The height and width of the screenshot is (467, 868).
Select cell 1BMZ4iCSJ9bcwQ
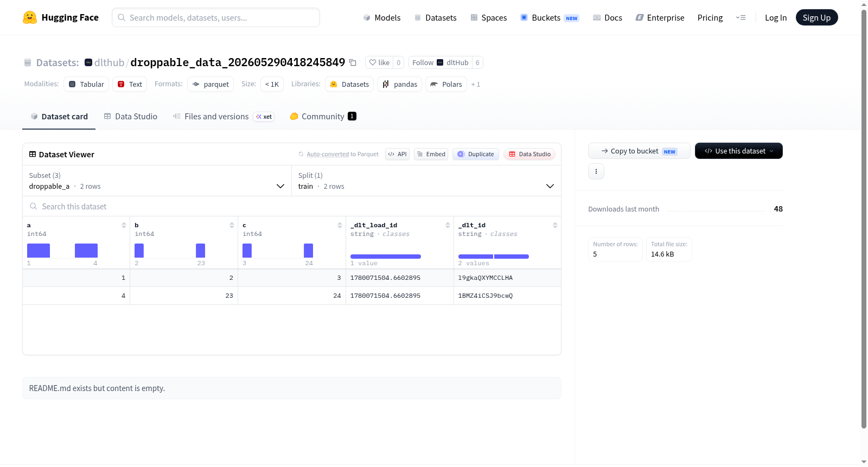[x=507, y=296]
